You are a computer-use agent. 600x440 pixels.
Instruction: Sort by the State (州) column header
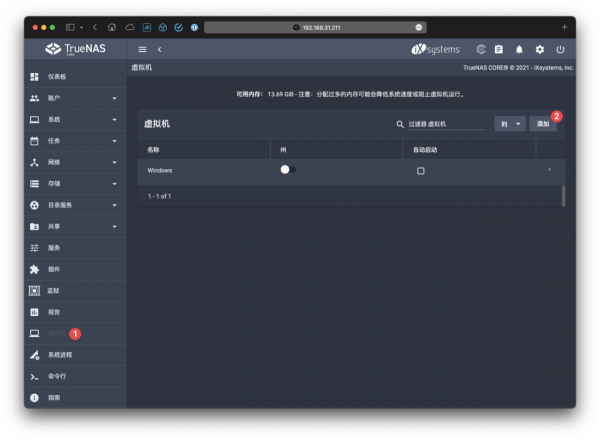tap(283, 150)
